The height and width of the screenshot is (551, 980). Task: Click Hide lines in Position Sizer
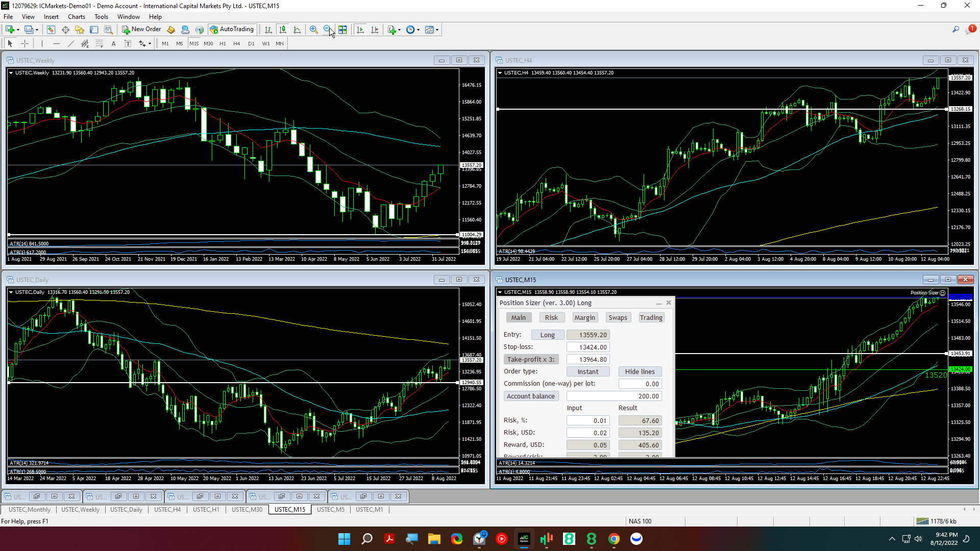click(640, 371)
